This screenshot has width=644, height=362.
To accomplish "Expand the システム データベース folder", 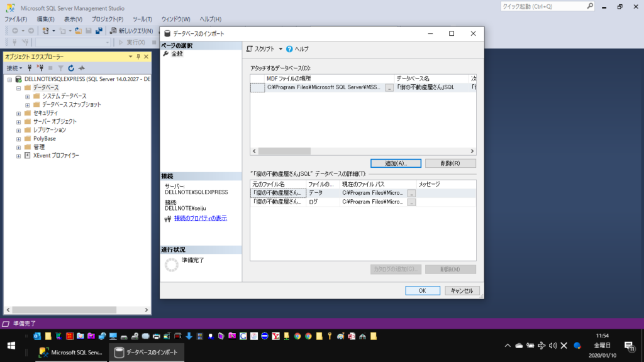I will pos(28,96).
